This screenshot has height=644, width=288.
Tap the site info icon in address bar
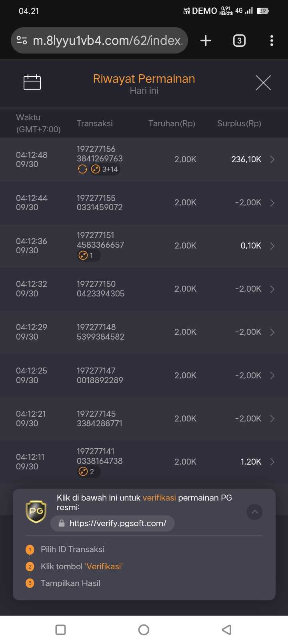[22, 40]
